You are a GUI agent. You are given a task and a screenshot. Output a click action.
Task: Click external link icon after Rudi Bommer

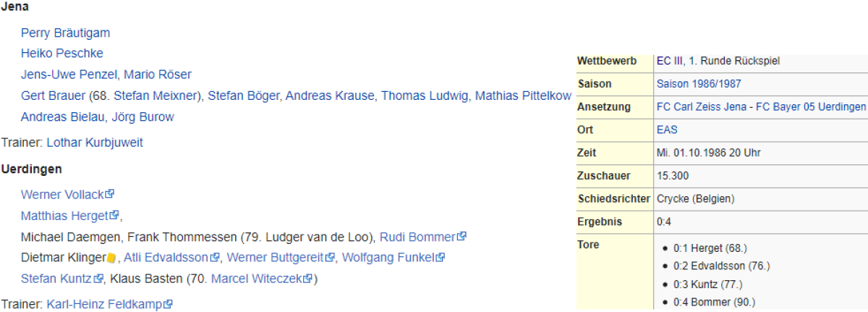pos(462,236)
